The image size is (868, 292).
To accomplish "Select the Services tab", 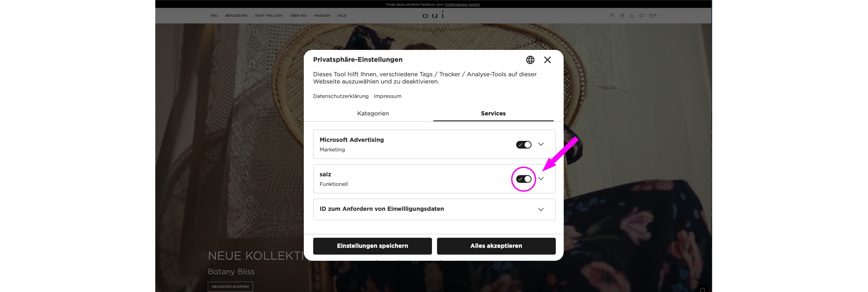I will tap(493, 113).
